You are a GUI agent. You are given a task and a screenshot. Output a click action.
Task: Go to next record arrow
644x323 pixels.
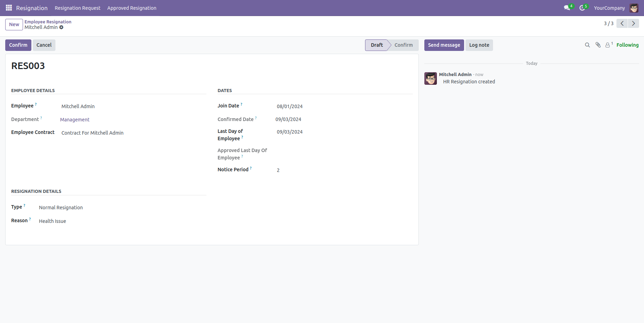pos(633,23)
